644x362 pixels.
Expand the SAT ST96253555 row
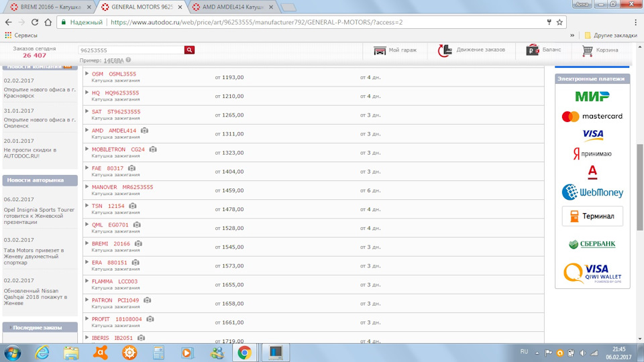coord(87,111)
